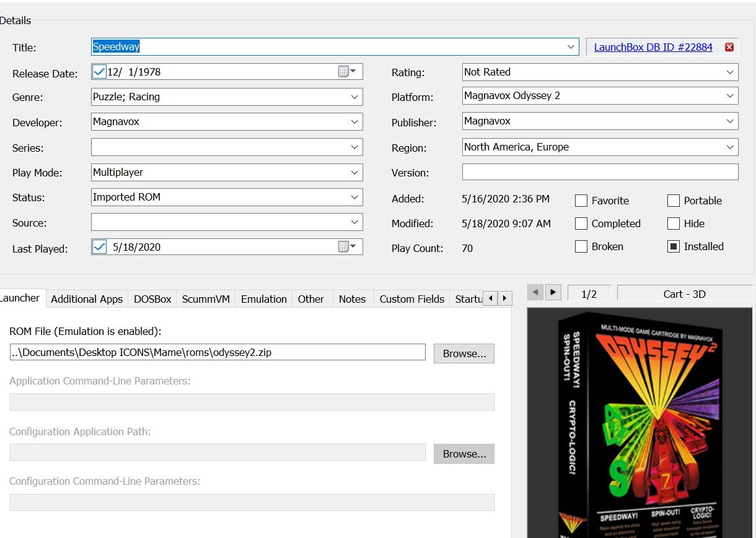Expand the Region dropdown
The width and height of the screenshot is (756, 538).
tap(730, 147)
